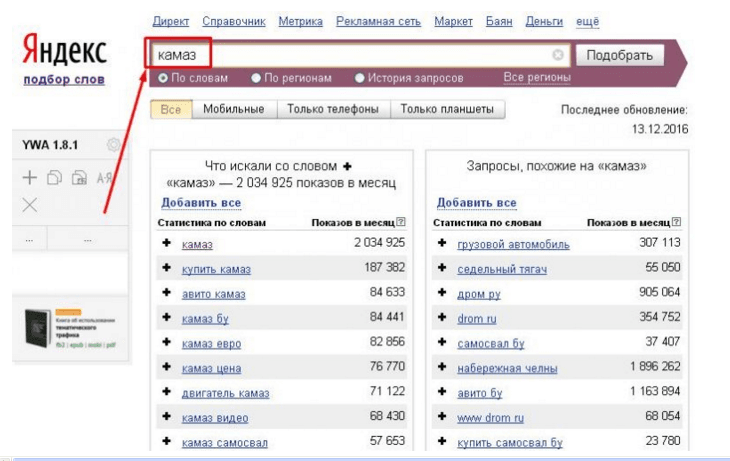Click the YWA plus add icon
Viewport: 730px width, 461px height.
pyautogui.click(x=30, y=177)
